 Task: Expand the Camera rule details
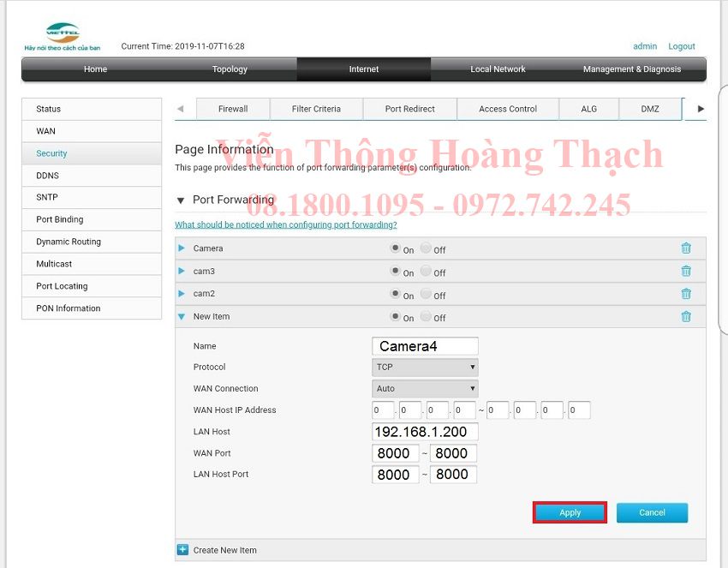[x=182, y=248]
